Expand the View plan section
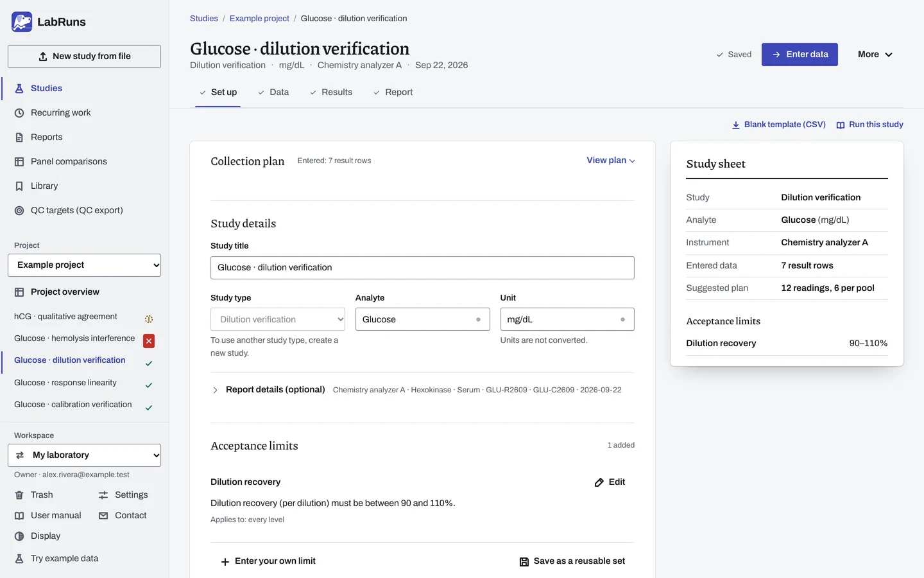Screen dimensions: 924x578 click(x=611, y=161)
